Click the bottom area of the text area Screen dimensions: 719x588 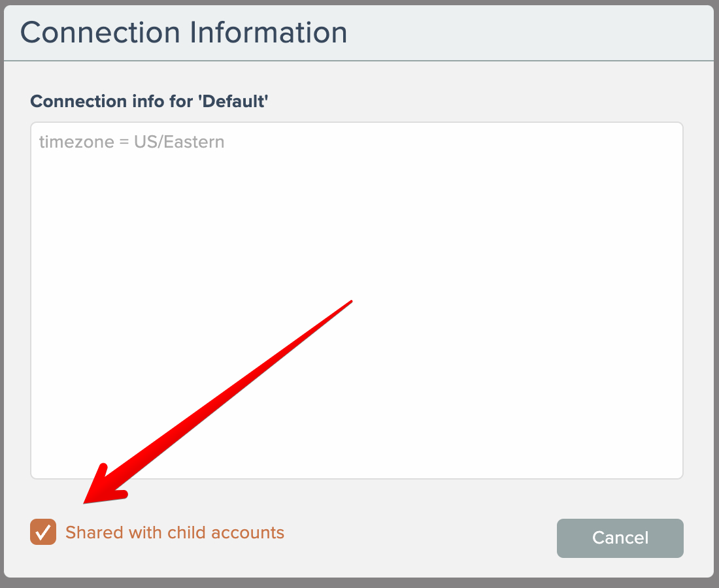coord(356,457)
